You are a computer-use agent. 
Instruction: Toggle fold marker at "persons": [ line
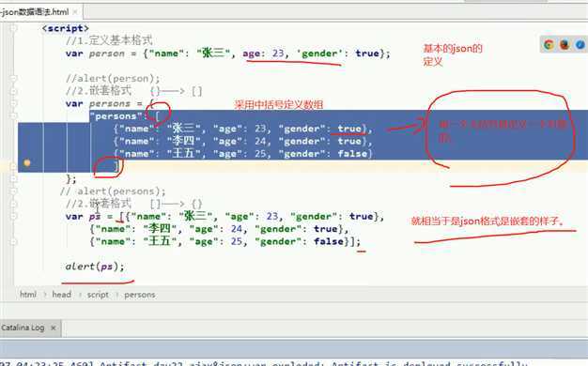click(14, 116)
